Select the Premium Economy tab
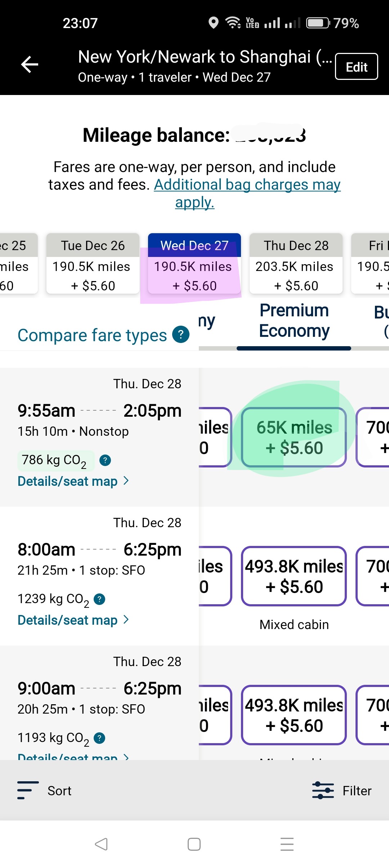Image resolution: width=389 pixels, height=868 pixels. tap(294, 321)
